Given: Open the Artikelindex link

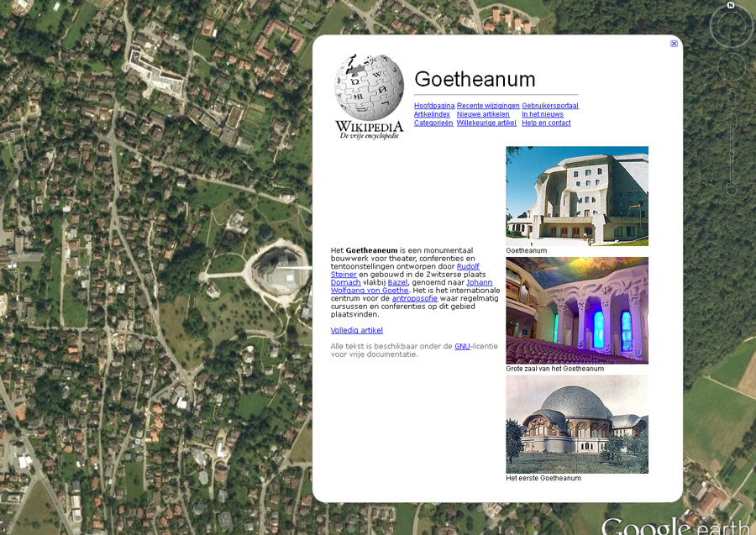Looking at the screenshot, I should click(432, 114).
